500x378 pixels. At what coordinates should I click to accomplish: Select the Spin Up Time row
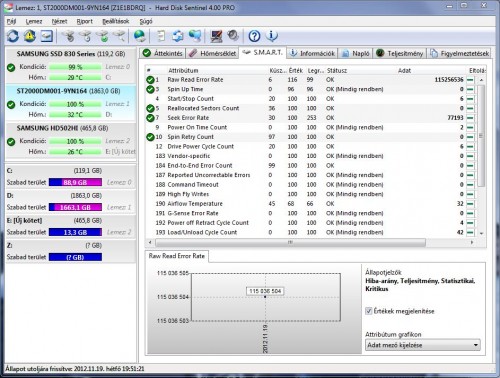click(x=310, y=89)
